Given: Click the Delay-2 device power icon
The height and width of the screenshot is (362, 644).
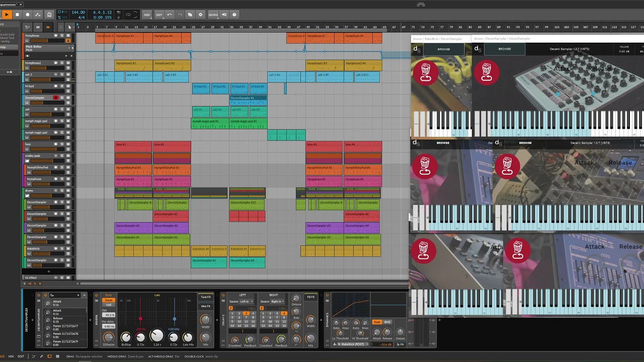Looking at the screenshot, I should click(x=224, y=295).
